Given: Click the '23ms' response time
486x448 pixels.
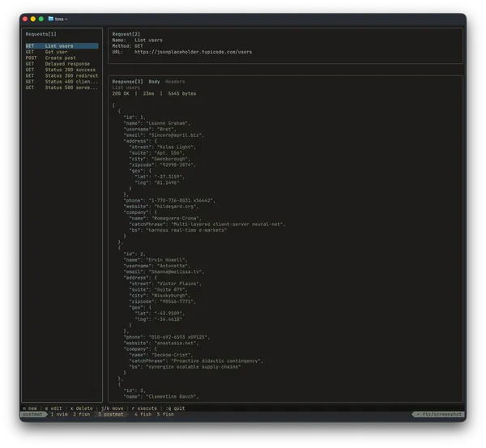Looking at the screenshot, I should pyautogui.click(x=148, y=93).
